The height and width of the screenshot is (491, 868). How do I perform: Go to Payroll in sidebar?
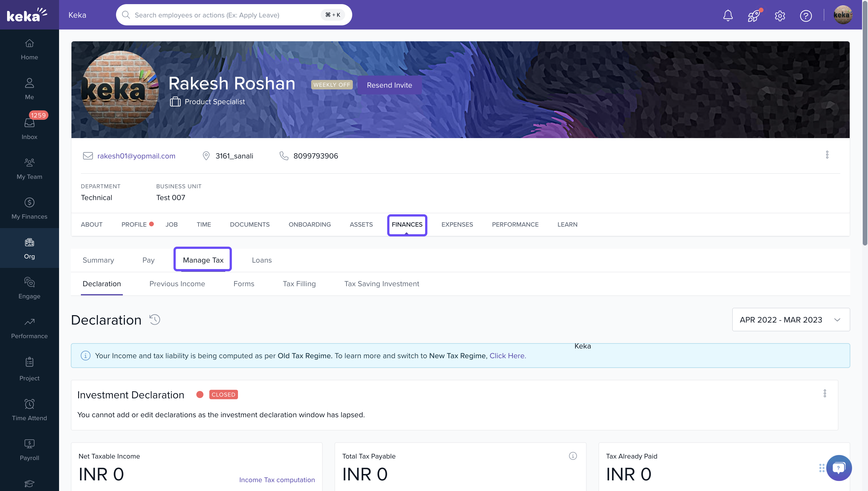pyautogui.click(x=29, y=450)
